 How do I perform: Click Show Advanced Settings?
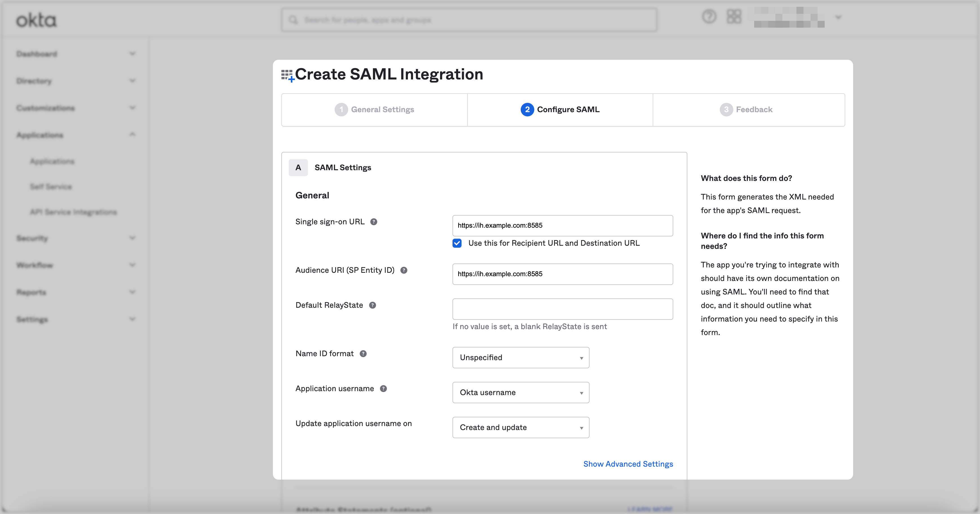pyautogui.click(x=628, y=464)
